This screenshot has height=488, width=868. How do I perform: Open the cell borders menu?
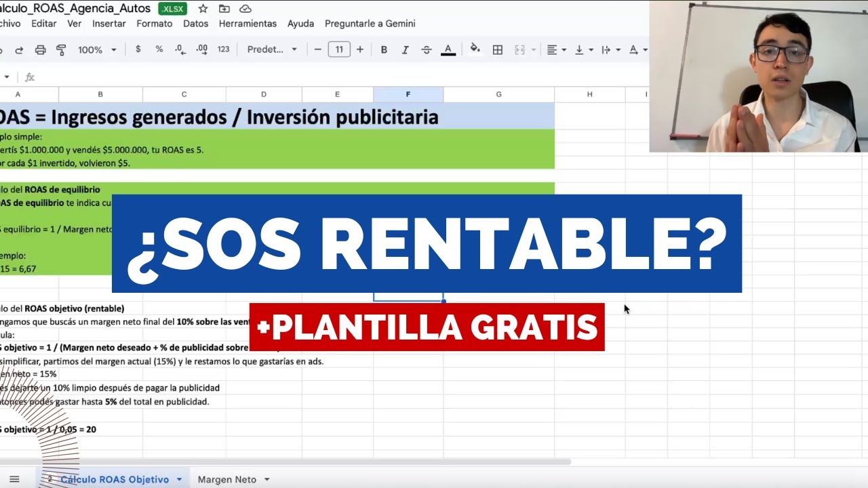pos(498,49)
